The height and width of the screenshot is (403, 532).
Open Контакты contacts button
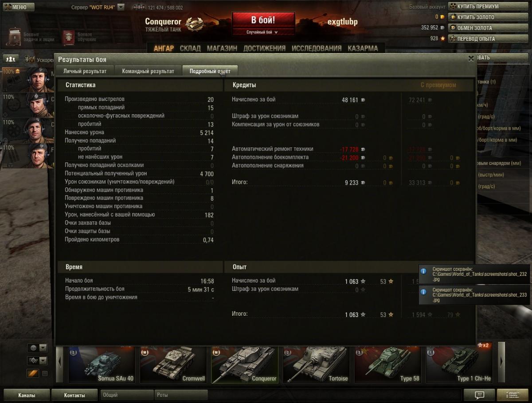tap(74, 395)
